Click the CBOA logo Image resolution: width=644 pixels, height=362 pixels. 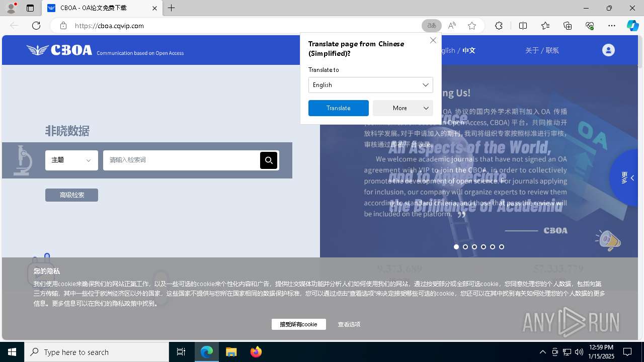click(59, 50)
